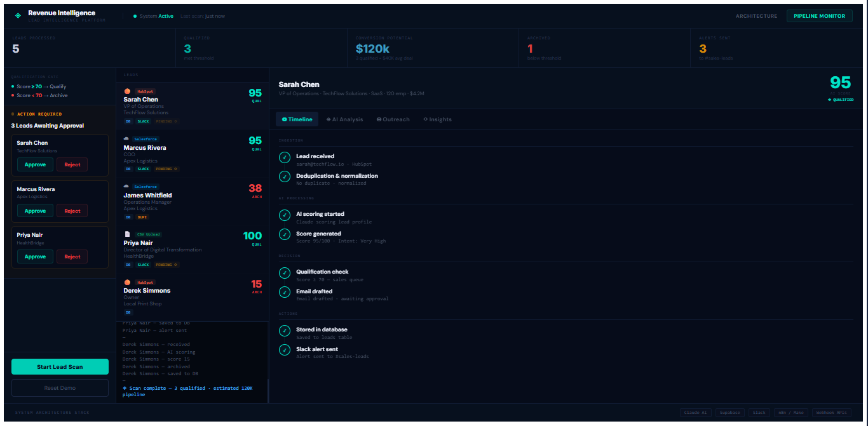This screenshot has width=868, height=426.
Task: Click the checkmark icon beside Slack alert sent
Action: (x=285, y=350)
